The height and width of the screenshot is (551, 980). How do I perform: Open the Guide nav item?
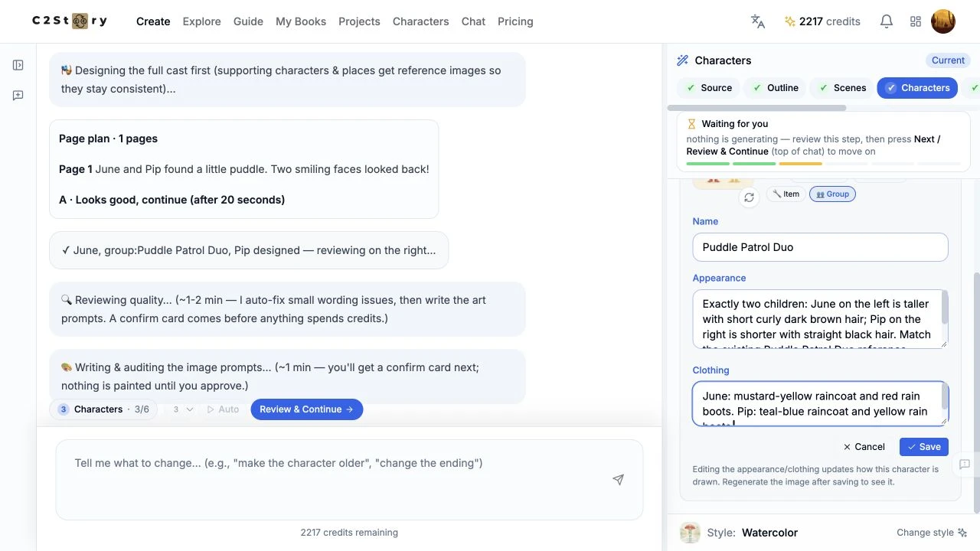pos(248,21)
